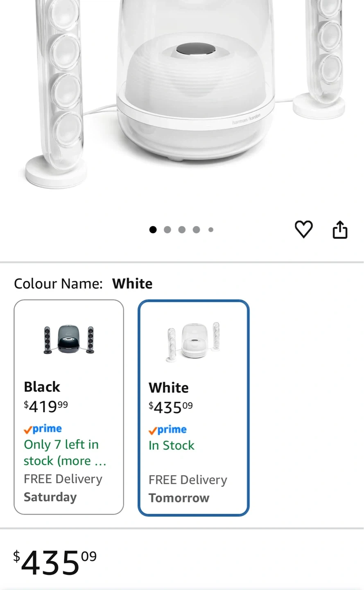Click the prime logo under White
Viewport: 364px width, 590px height.
coord(168,430)
